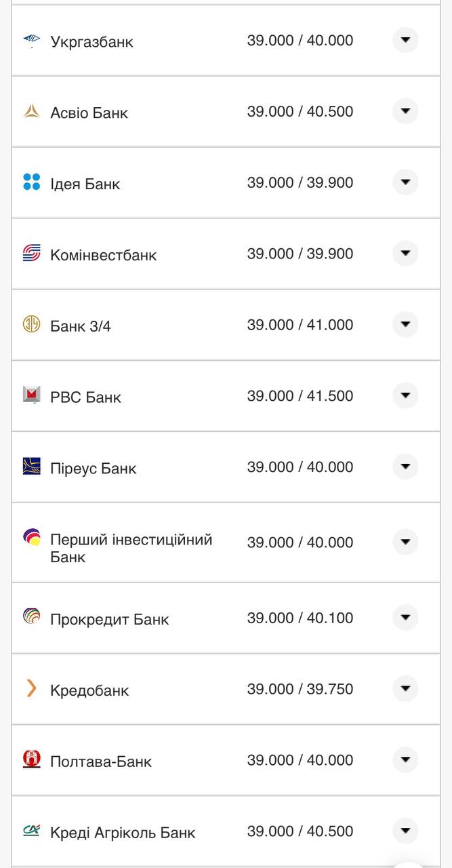Expand details for Ідея Банк row
Image resolution: width=452 pixels, height=868 pixels.
click(405, 182)
